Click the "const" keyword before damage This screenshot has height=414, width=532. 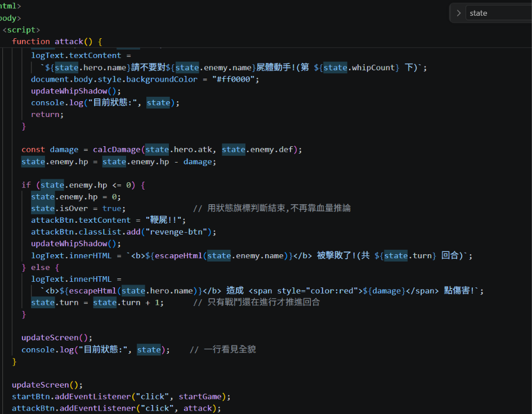[33, 150]
